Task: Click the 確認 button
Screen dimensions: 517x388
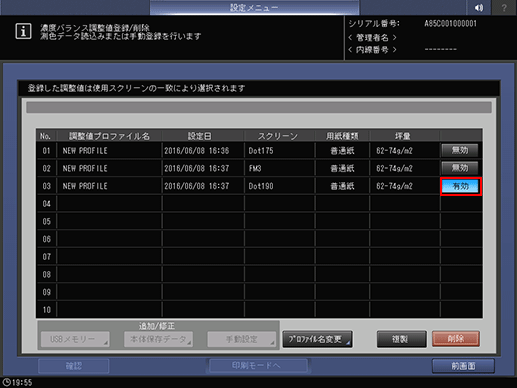Action: click(74, 366)
